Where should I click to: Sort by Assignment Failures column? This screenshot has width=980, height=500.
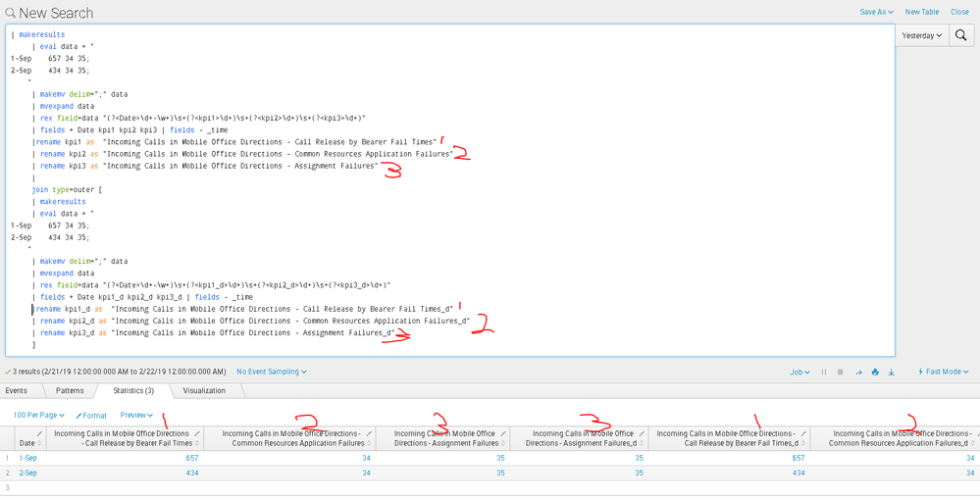pyautogui.click(x=504, y=442)
